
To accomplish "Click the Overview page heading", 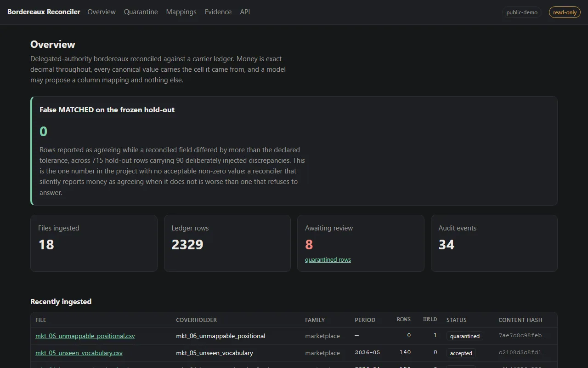I will (53, 44).
